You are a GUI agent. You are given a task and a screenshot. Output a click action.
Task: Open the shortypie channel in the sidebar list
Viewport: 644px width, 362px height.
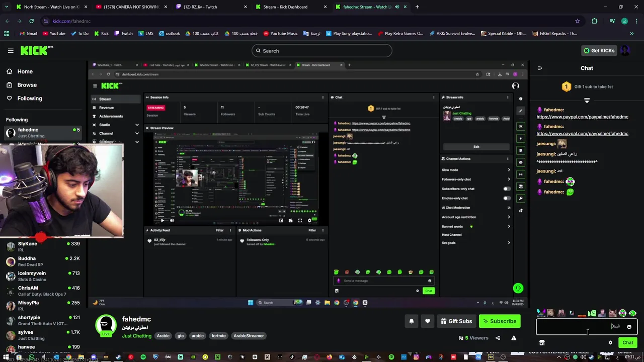(x=43, y=320)
